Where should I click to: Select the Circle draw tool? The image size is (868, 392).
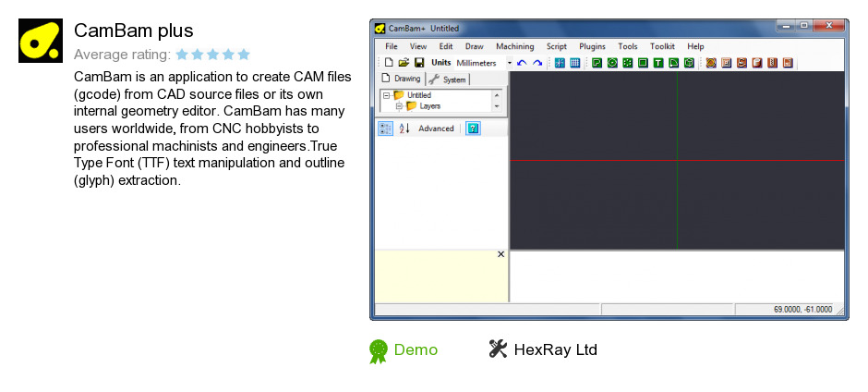click(x=611, y=63)
